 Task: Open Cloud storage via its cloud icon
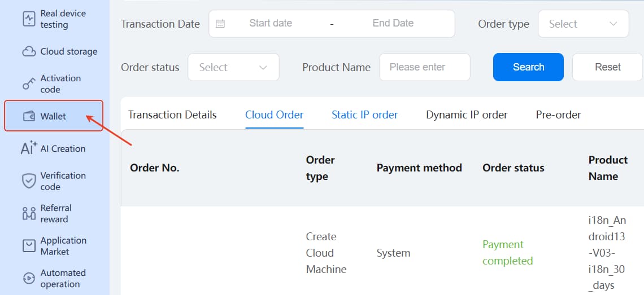click(29, 51)
